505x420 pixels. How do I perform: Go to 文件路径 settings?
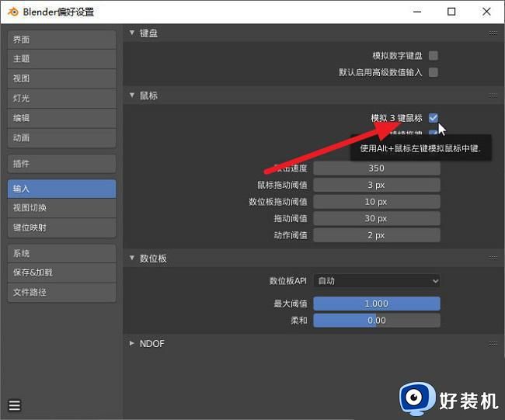[x=62, y=292]
